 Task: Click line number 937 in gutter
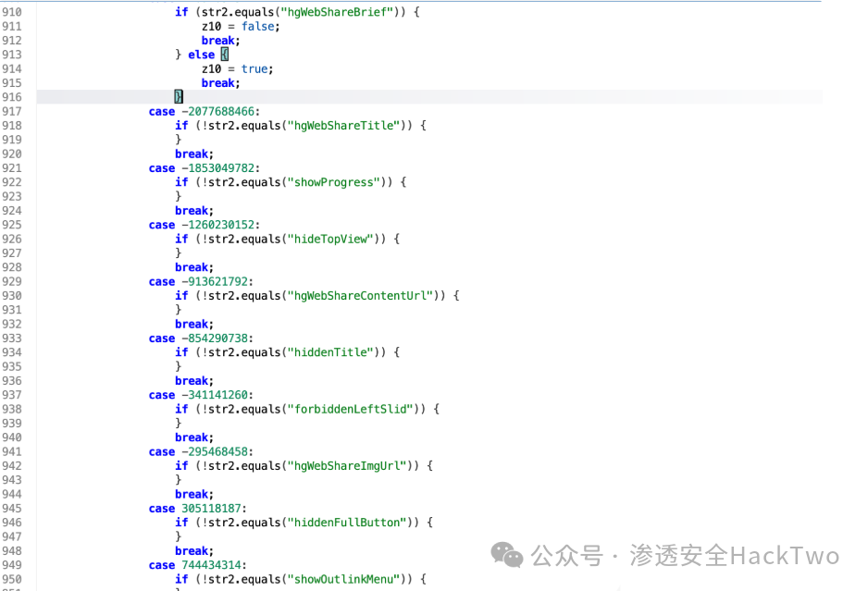click(12, 395)
